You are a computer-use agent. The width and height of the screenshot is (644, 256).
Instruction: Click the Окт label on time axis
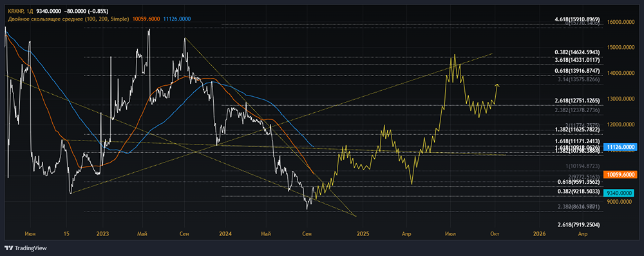(495, 234)
